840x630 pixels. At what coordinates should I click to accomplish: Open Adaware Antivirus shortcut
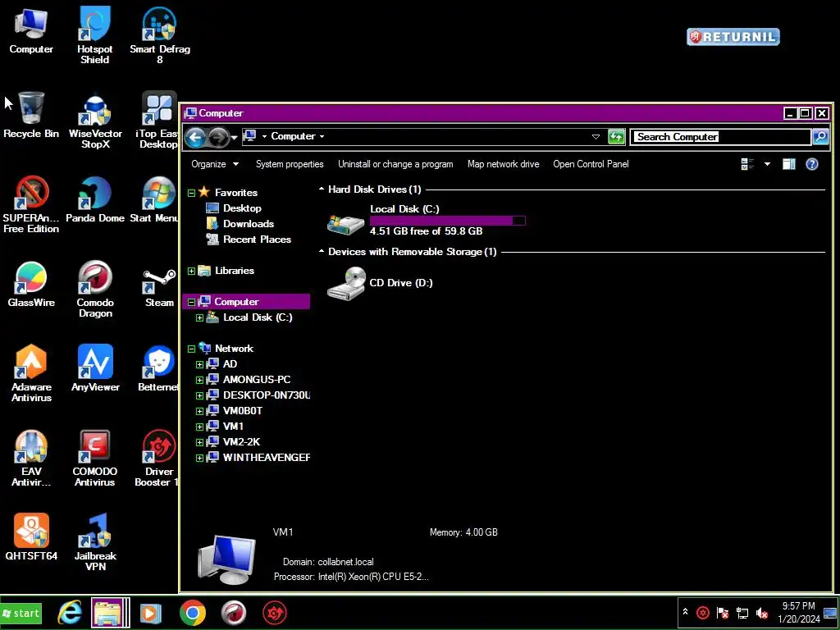[31, 373]
